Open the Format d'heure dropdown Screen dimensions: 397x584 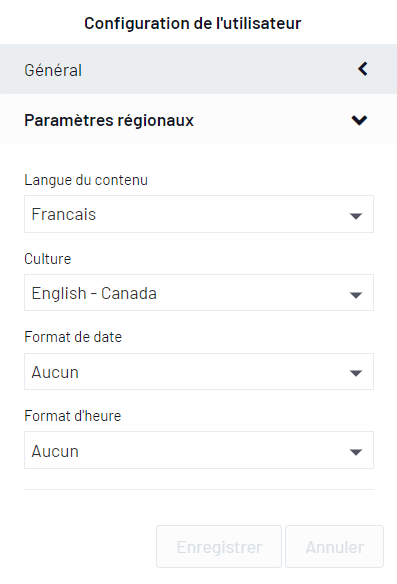pyautogui.click(x=199, y=450)
